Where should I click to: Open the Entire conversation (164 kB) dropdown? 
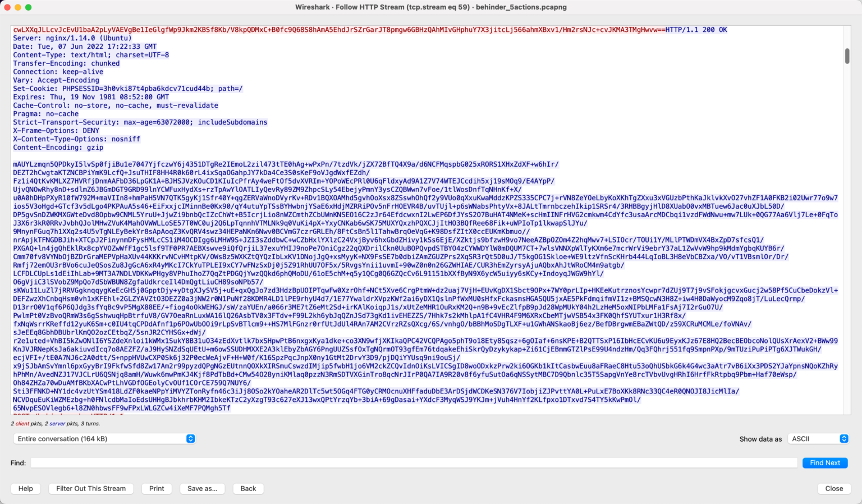pyautogui.click(x=104, y=439)
